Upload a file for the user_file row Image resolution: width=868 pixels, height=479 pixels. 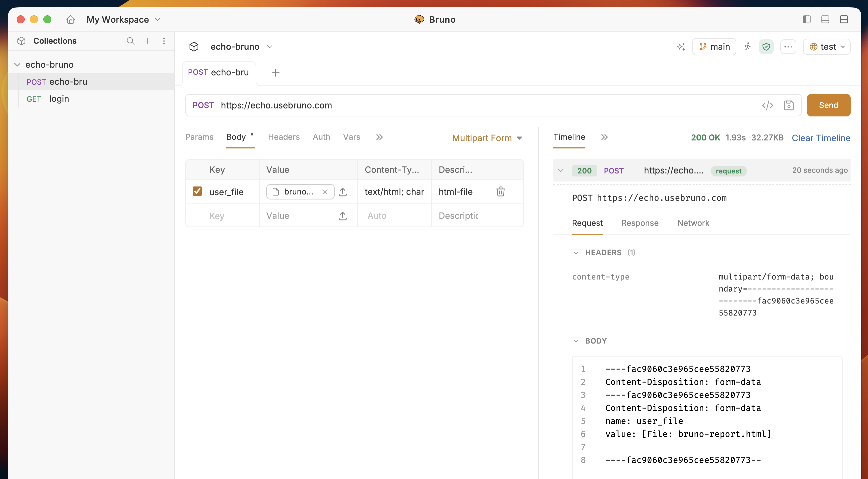(x=343, y=192)
